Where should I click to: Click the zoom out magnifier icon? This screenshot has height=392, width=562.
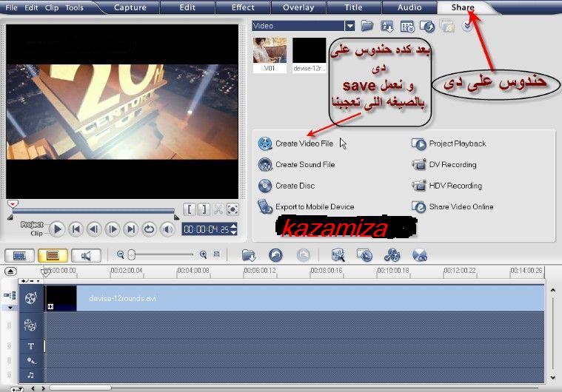point(121,254)
